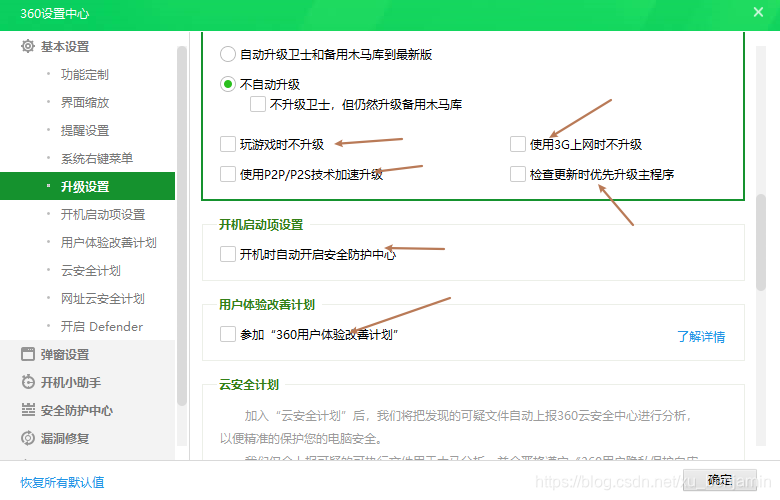Enable 开机时自动开启安全防护中心 checkbox
This screenshot has height=500, width=780.
pos(228,254)
